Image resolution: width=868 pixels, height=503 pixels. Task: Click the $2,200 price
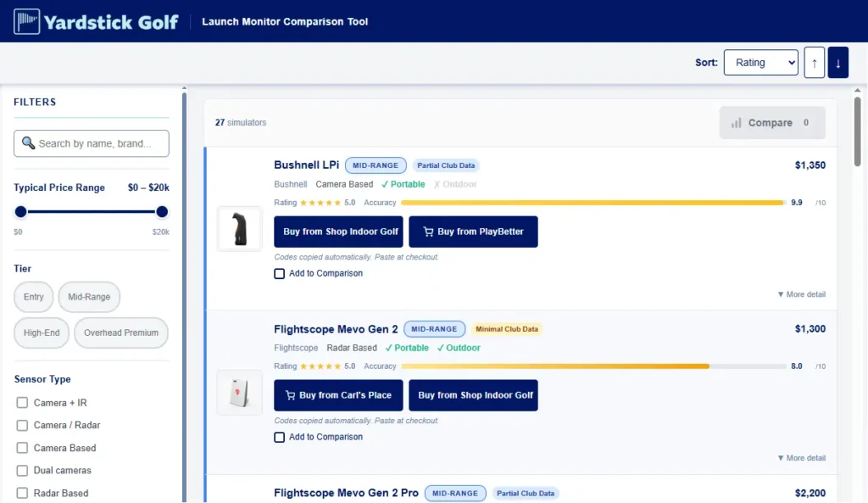click(810, 493)
